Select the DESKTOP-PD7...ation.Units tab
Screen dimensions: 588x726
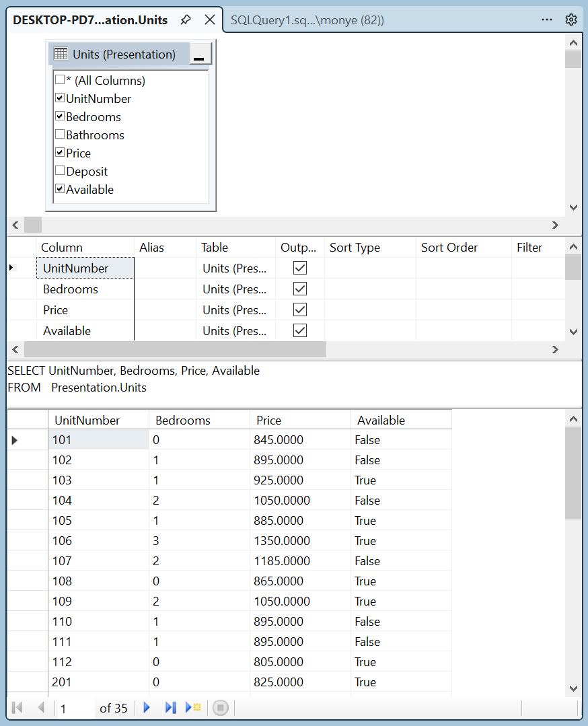[x=90, y=20]
